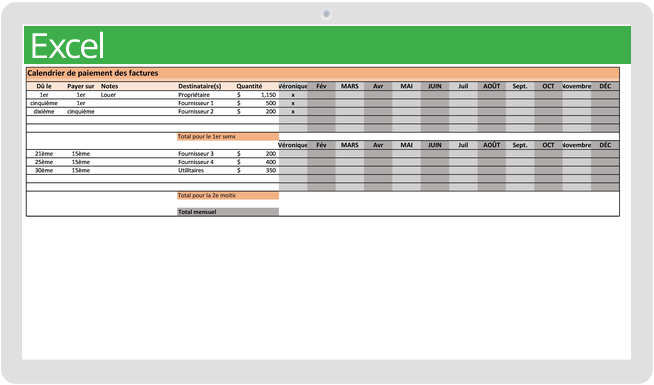Click the 'Payer sur' column header

(x=80, y=86)
